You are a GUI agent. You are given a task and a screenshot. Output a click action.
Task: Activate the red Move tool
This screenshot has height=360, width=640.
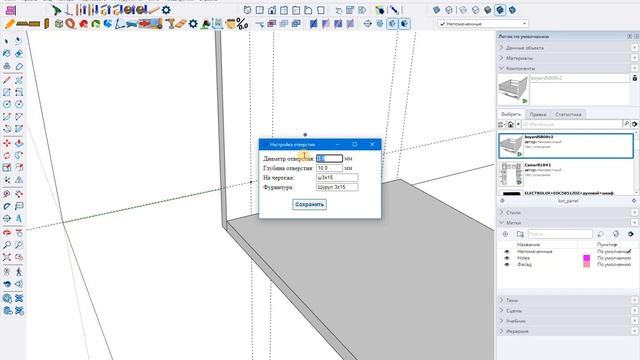pyautogui.click(x=7, y=143)
